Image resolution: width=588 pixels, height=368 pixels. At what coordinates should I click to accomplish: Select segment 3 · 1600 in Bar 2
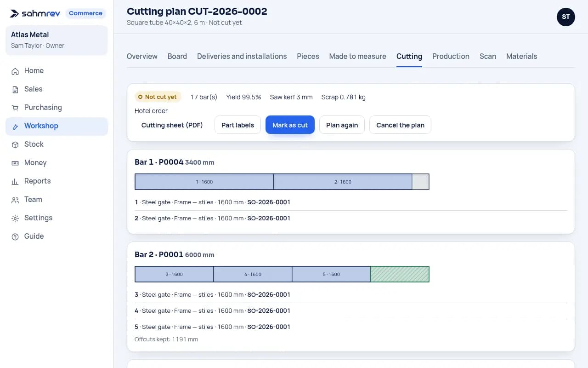pyautogui.click(x=174, y=274)
